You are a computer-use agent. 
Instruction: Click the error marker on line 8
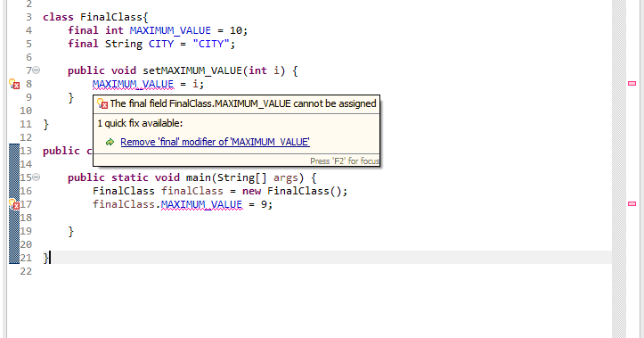point(14,84)
